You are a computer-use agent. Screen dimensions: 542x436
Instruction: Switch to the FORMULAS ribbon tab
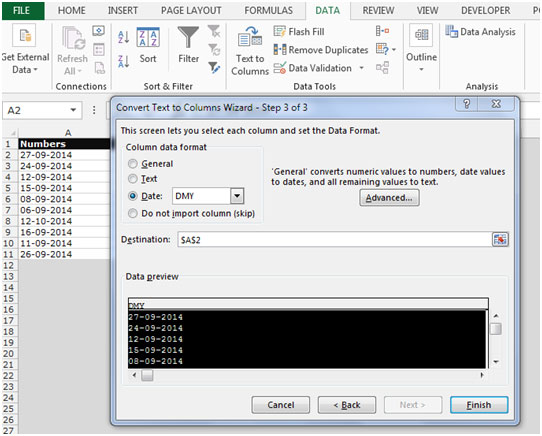(x=269, y=11)
